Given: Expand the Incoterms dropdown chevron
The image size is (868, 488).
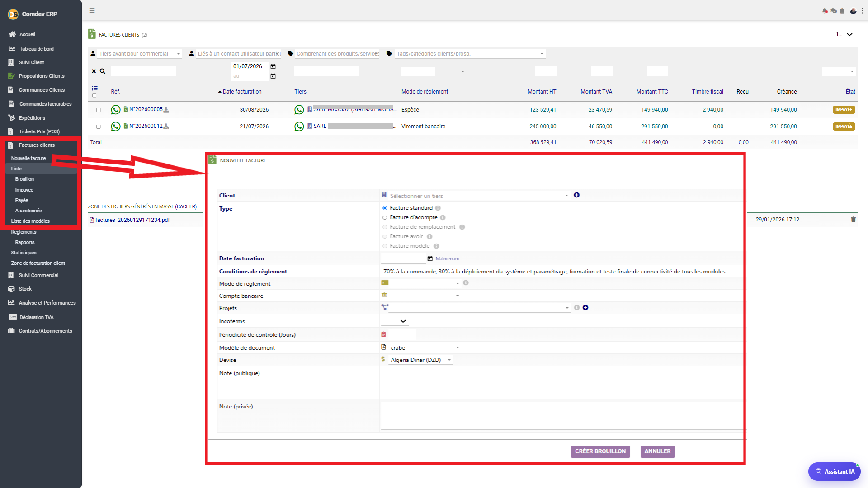Looking at the screenshot, I should [403, 321].
